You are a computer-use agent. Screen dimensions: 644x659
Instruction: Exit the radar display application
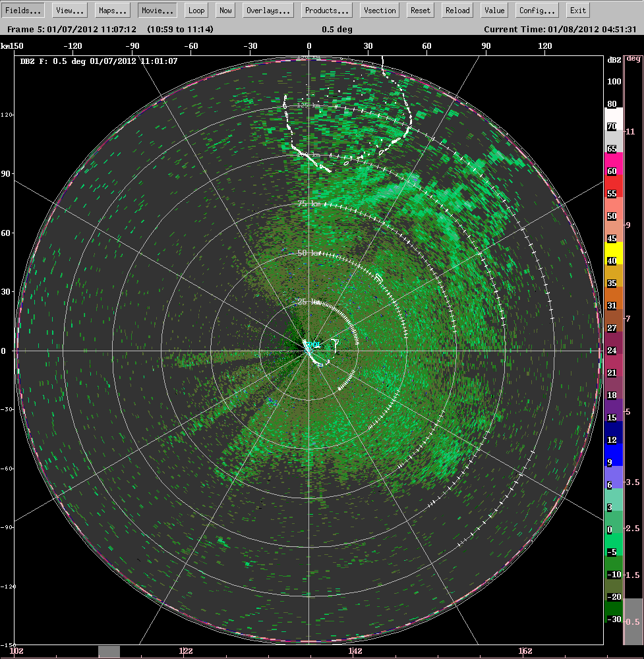point(577,10)
